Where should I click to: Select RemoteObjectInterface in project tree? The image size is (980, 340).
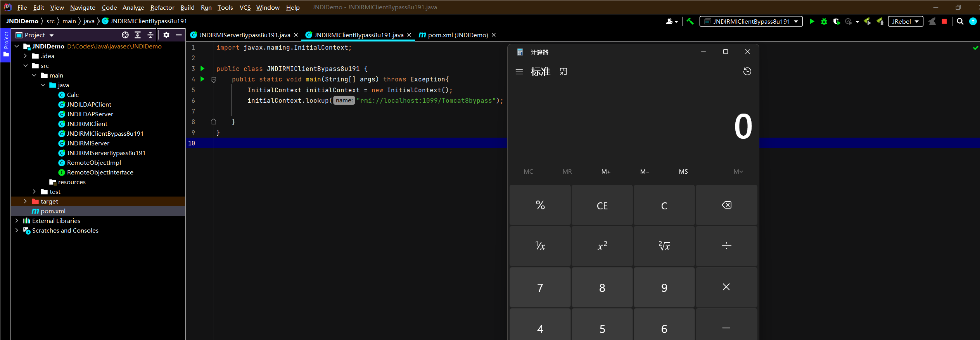click(100, 172)
